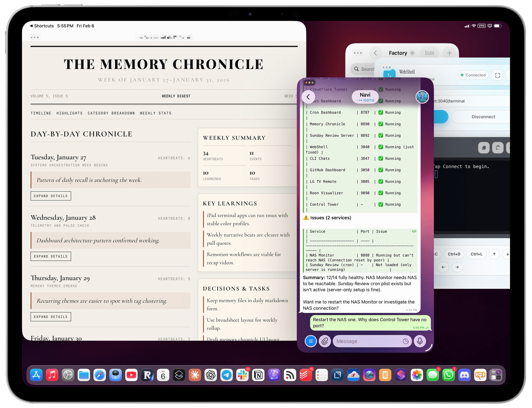Click the code copy icon in Issues table
532x408 pixels.
414,231
